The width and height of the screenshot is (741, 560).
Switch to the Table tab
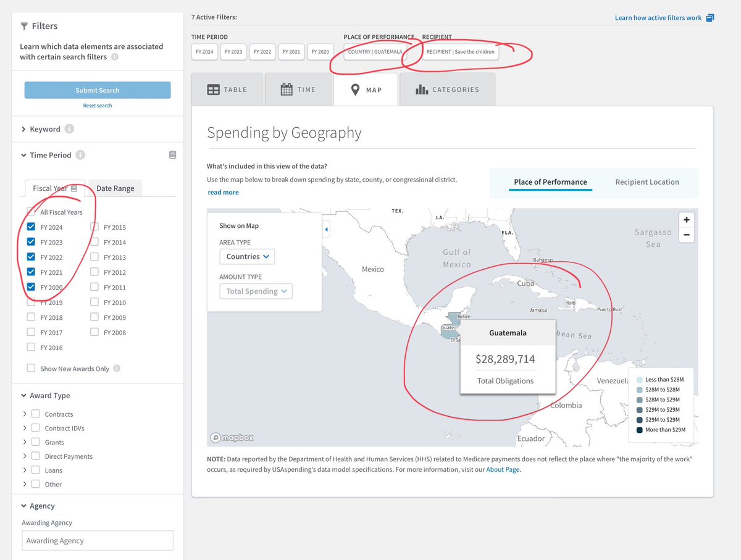pyautogui.click(x=227, y=90)
